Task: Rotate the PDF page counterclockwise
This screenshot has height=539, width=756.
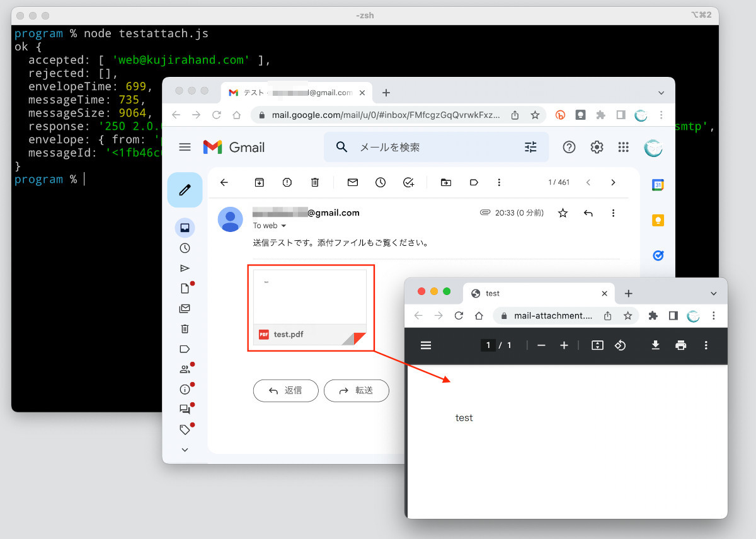Action: [620, 345]
